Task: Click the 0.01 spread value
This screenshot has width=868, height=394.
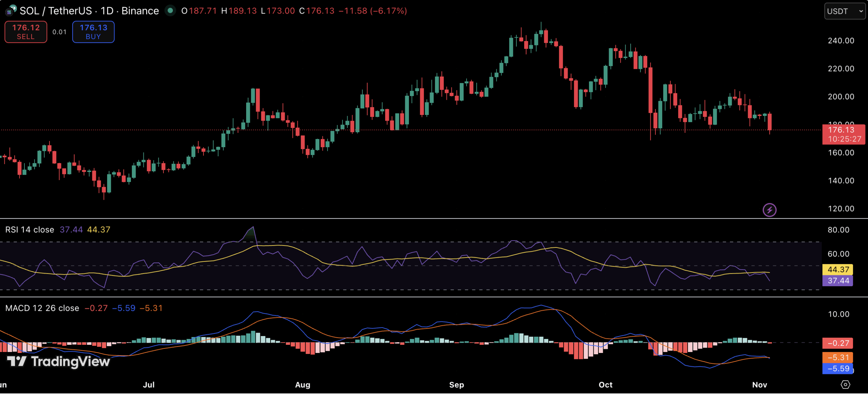Action: (59, 32)
